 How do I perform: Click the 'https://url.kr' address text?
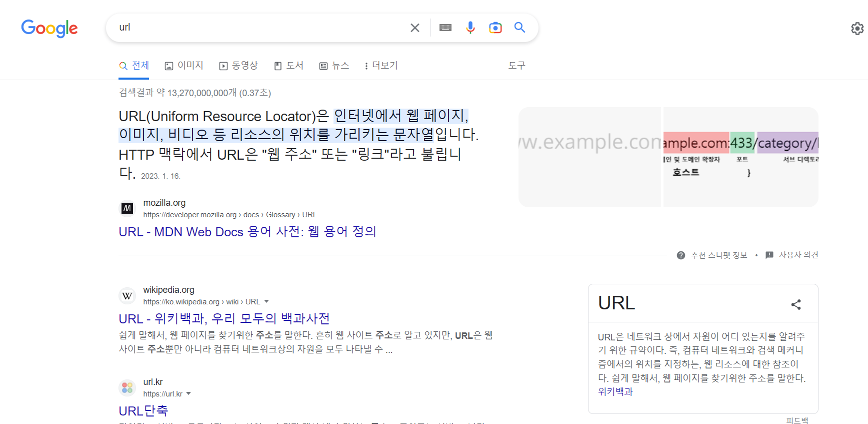(x=163, y=394)
